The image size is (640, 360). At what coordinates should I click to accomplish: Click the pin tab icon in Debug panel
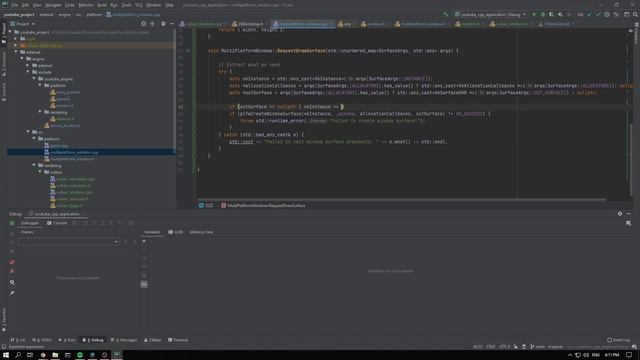[x=12, y=293]
